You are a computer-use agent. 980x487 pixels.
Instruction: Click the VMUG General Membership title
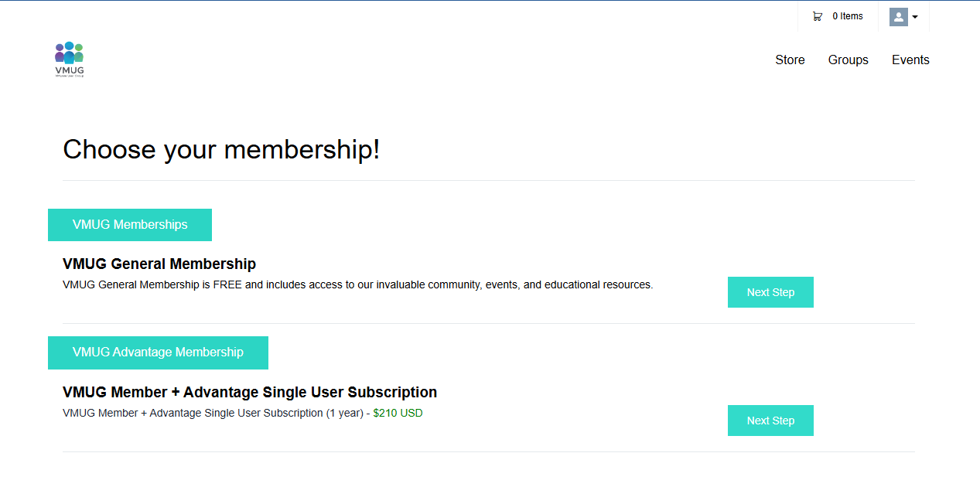click(159, 264)
